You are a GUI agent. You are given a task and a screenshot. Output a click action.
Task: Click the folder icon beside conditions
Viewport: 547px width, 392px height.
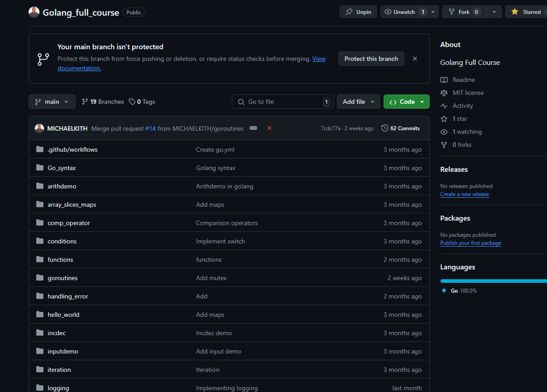pyautogui.click(x=40, y=241)
